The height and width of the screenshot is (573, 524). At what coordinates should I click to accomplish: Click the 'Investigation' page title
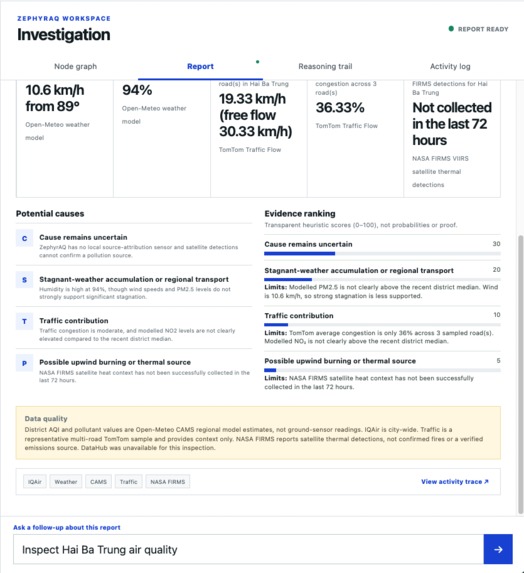click(x=64, y=35)
